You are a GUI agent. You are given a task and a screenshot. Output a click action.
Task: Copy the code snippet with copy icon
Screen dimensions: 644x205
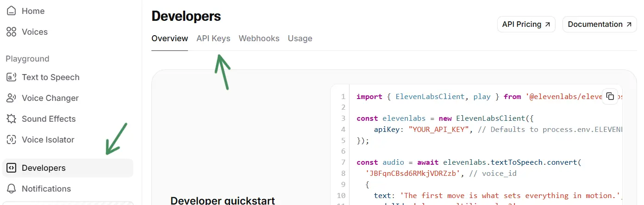[x=610, y=96]
